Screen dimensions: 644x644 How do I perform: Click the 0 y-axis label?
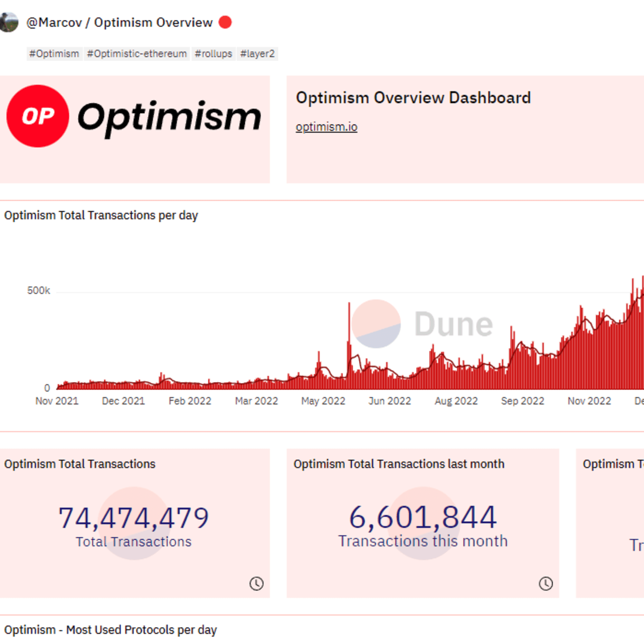coord(47,388)
